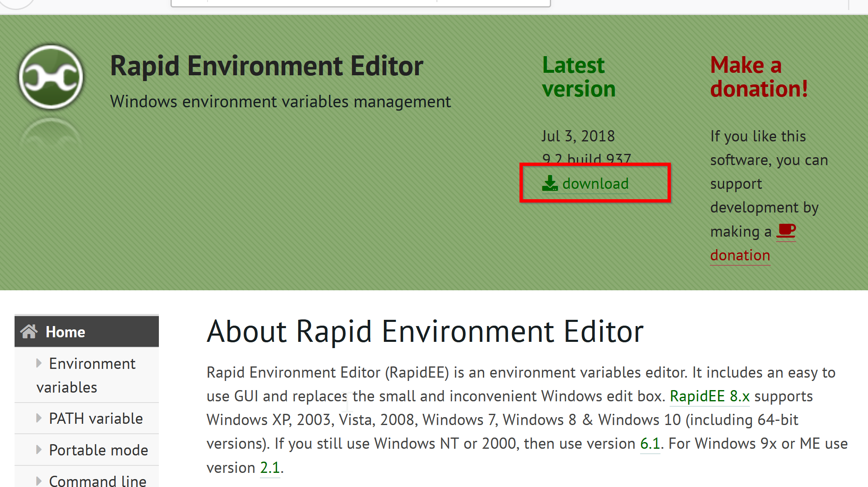
Task: Click the Rapid Environment Editor title heading
Action: [x=267, y=66]
